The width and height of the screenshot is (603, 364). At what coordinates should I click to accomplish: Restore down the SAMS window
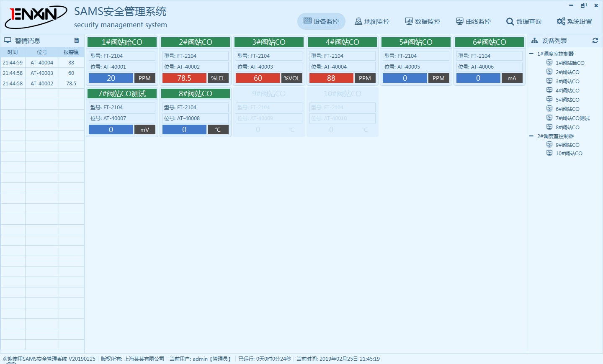tap(584, 5)
